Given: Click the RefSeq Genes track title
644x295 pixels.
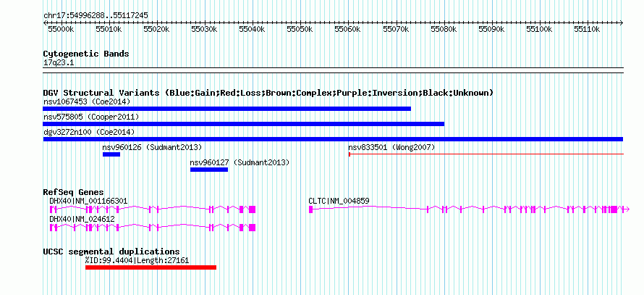Looking at the screenshot, I should [x=74, y=192].
